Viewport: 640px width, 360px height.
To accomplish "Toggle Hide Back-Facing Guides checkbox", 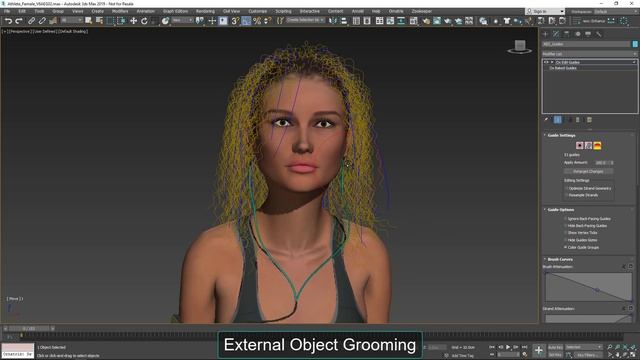I will coord(566,226).
